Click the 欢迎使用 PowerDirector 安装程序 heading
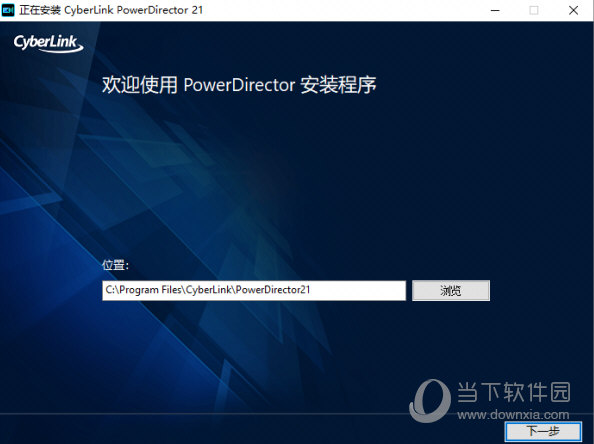 pos(239,84)
